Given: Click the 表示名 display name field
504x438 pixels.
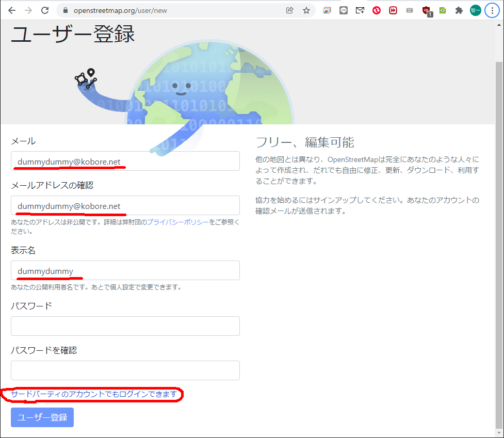Looking at the screenshot, I should click(x=125, y=270).
